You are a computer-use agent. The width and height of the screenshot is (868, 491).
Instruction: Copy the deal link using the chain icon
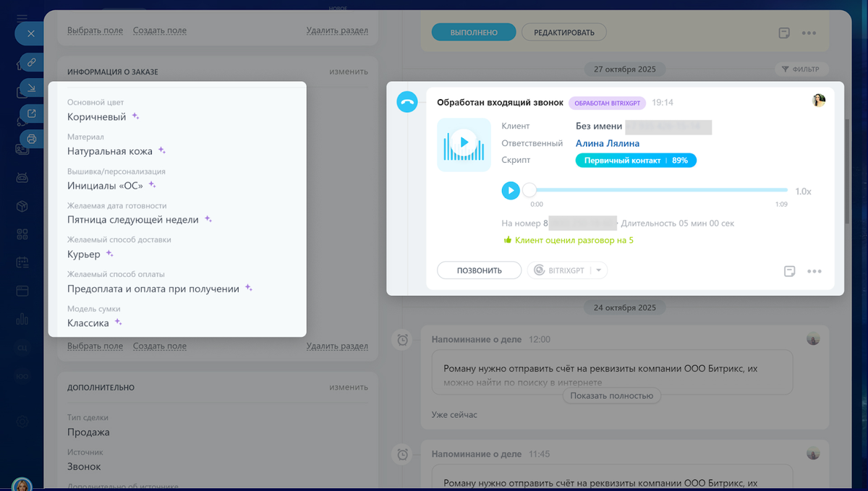(x=31, y=63)
